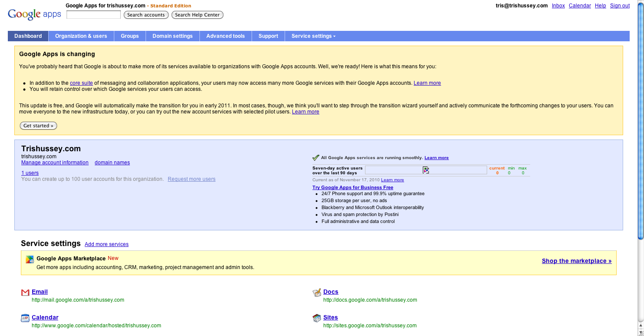
Task: Focus the account search text field
Action: pos(93,15)
